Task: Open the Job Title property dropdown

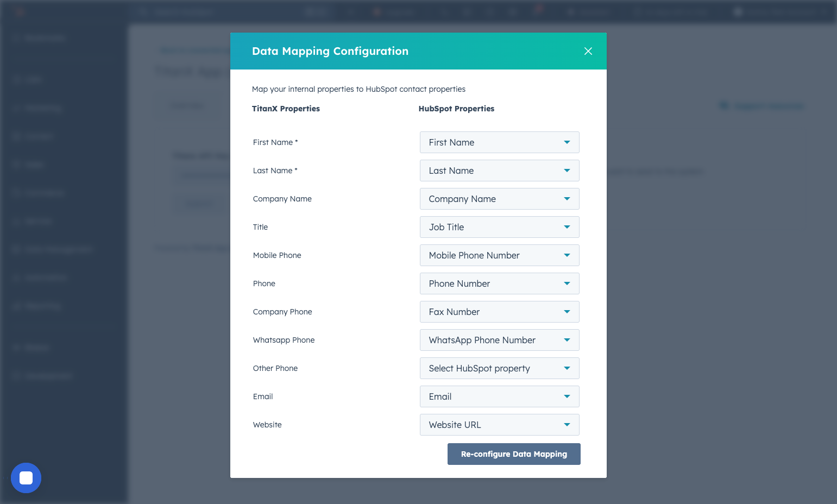Action: point(499,227)
